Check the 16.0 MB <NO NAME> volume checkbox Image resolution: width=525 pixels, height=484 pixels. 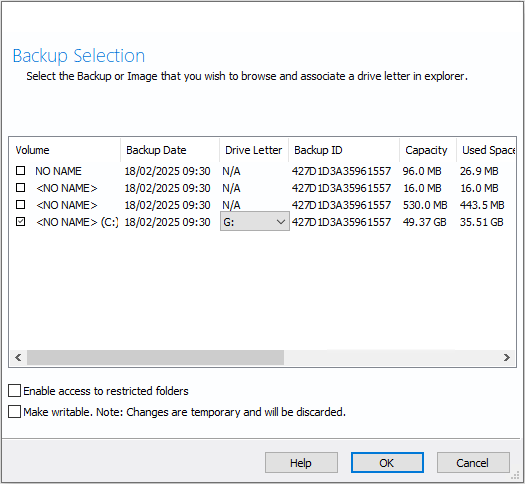[x=20, y=187]
